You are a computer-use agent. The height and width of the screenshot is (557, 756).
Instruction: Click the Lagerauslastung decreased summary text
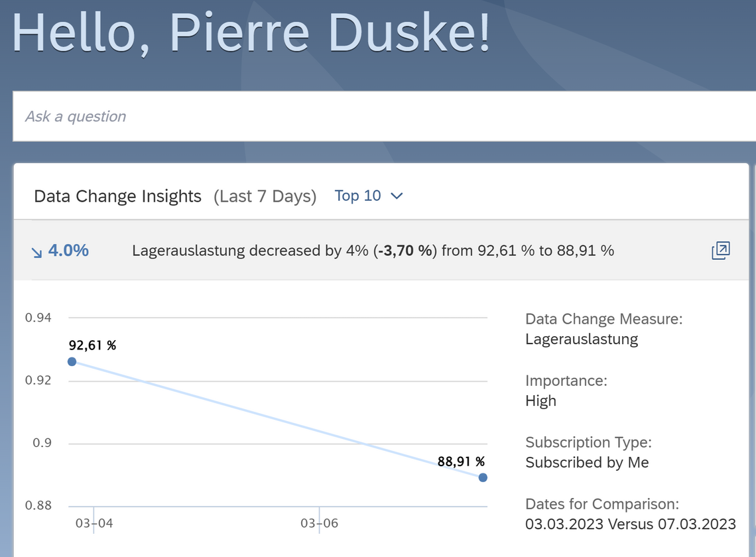pyautogui.click(x=373, y=251)
